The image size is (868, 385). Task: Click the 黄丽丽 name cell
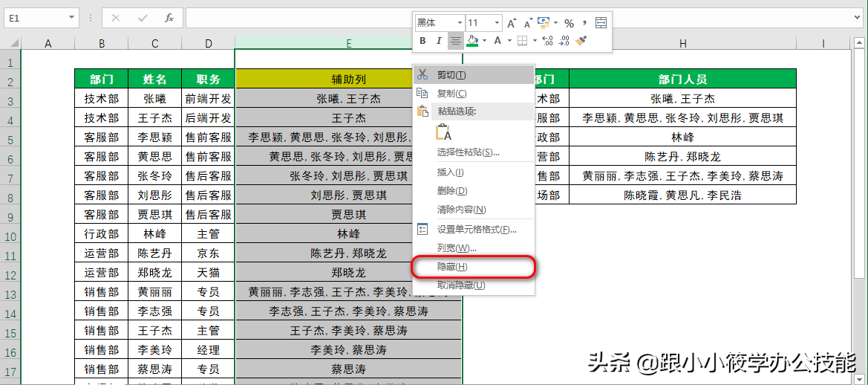point(154,291)
